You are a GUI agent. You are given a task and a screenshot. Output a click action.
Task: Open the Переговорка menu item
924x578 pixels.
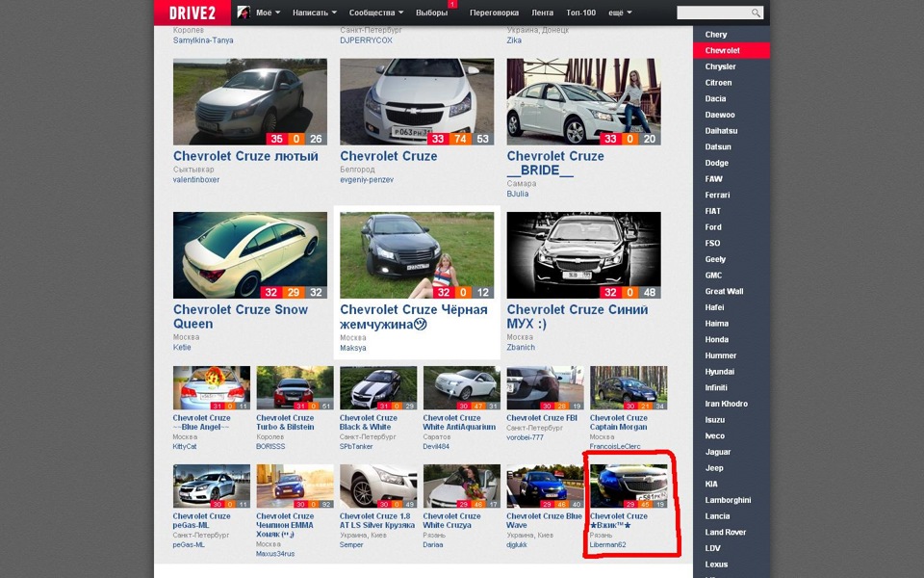tap(494, 13)
